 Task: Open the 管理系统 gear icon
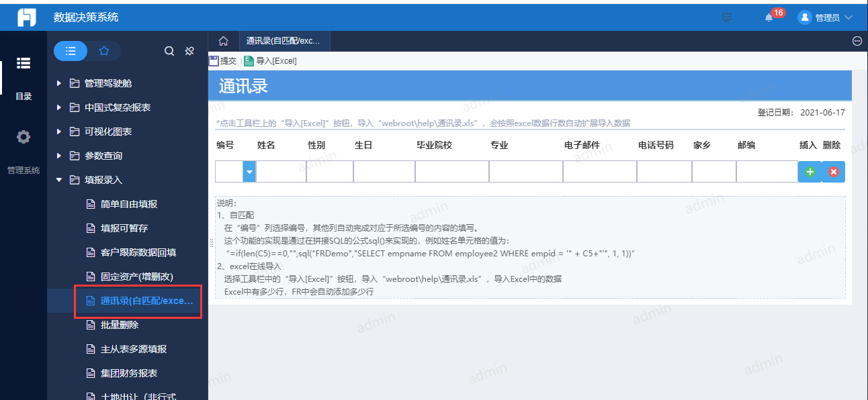(x=24, y=138)
